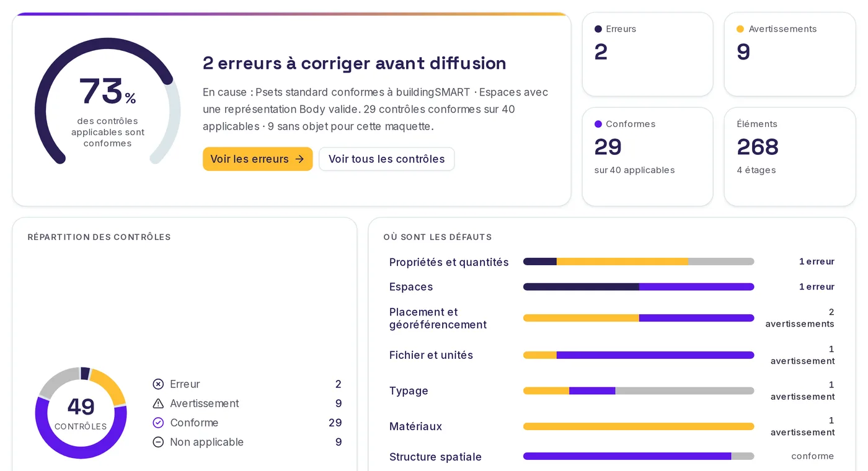Click the Non applicable minus-circle icon
The height and width of the screenshot is (471, 868).
[x=158, y=442]
